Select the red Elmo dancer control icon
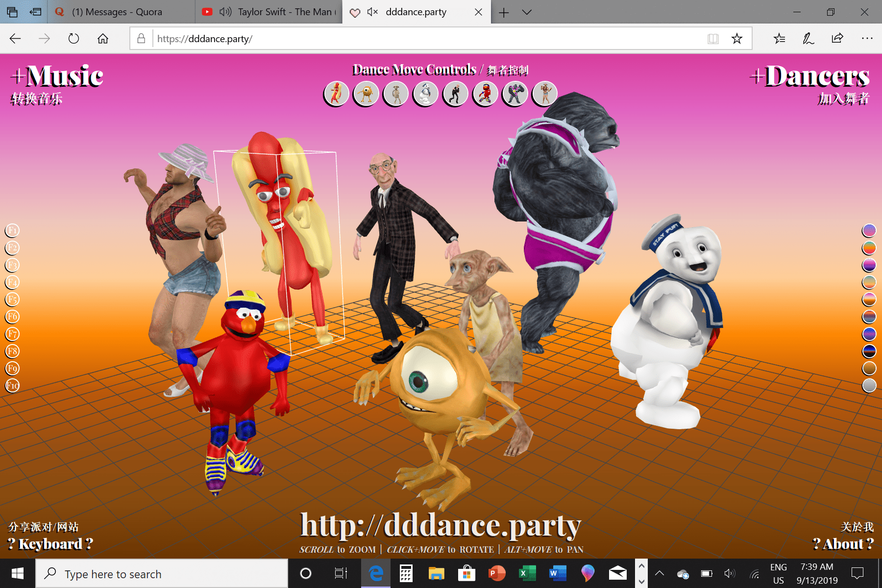The width and height of the screenshot is (882, 588). tap(485, 93)
